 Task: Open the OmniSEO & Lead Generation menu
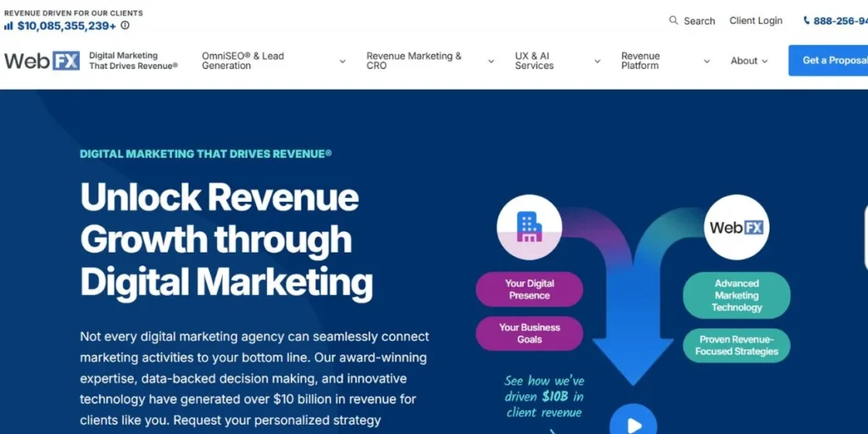click(x=242, y=61)
